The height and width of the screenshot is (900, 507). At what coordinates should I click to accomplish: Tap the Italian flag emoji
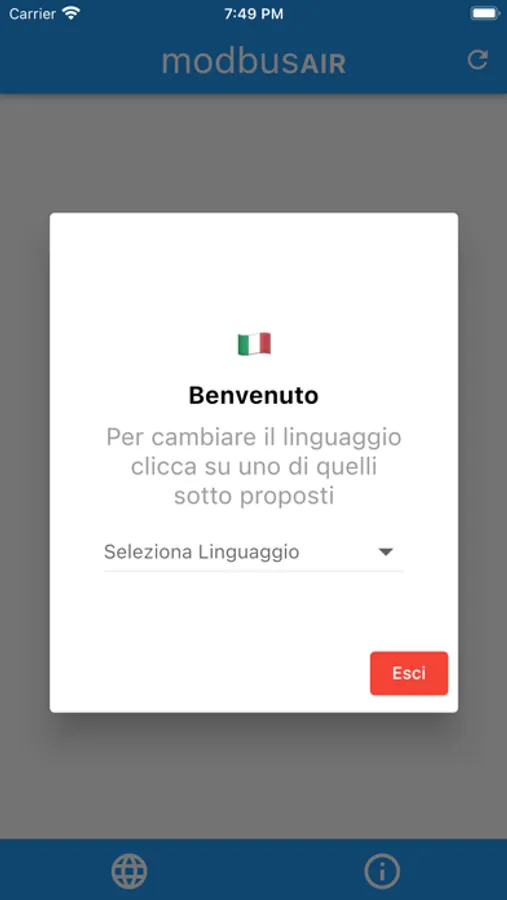[x=254, y=344]
